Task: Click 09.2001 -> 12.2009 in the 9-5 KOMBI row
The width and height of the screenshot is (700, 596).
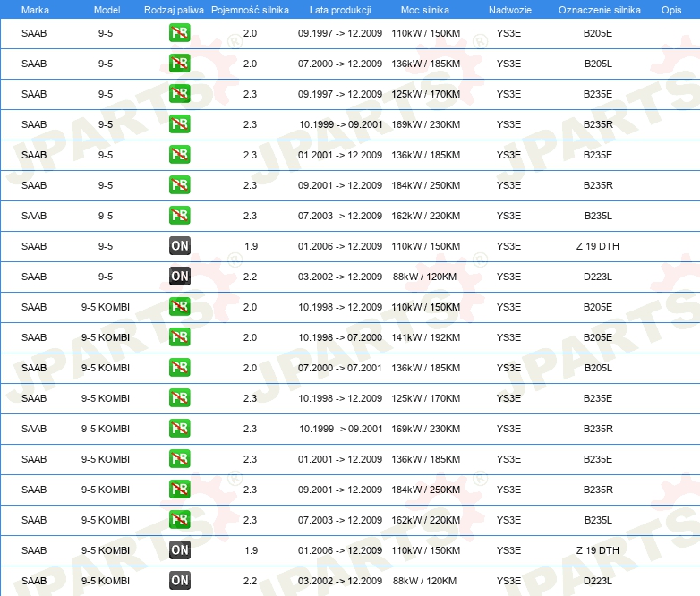Action: click(x=340, y=490)
